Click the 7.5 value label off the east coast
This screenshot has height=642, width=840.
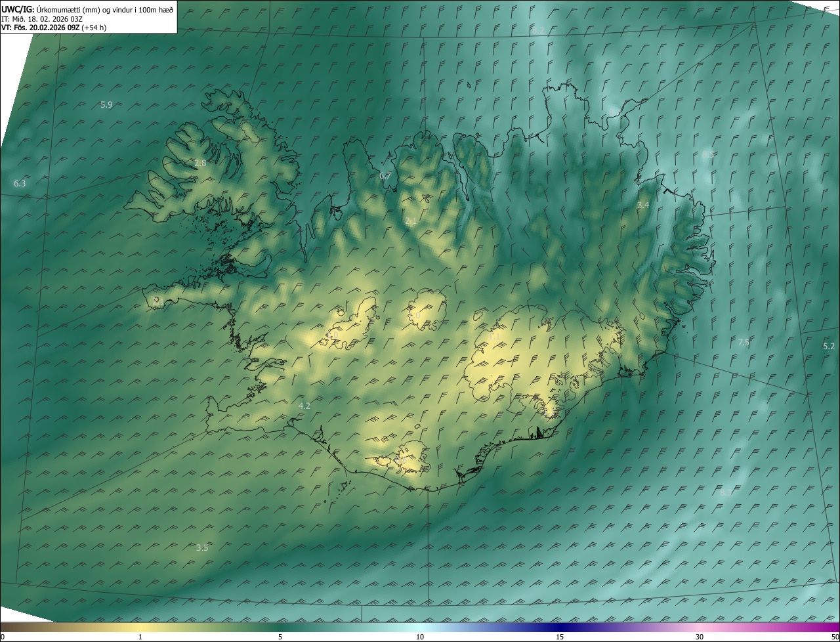tap(743, 342)
